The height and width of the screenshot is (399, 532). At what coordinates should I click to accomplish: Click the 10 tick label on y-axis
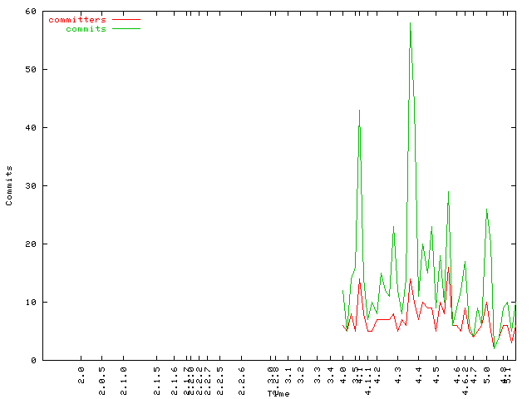click(x=31, y=302)
